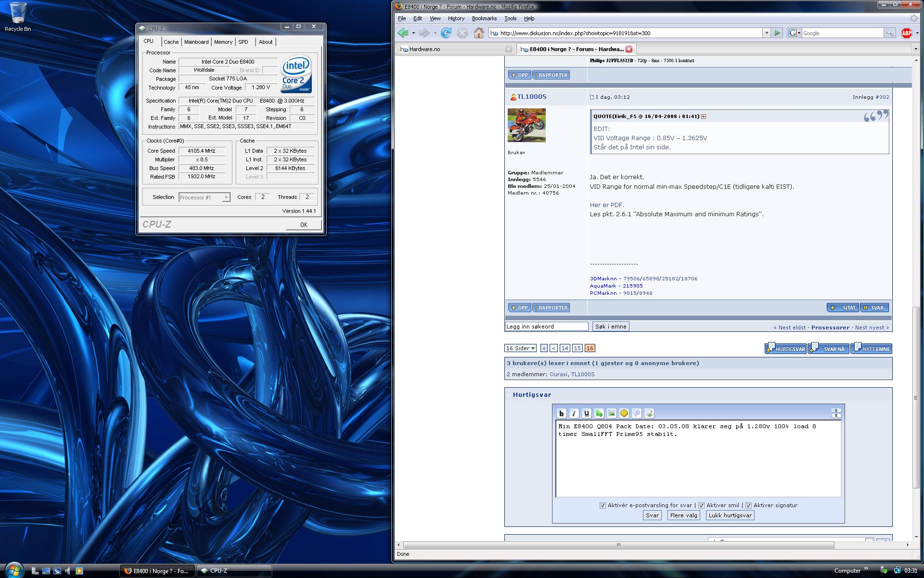Click the Flere valg button
The height and width of the screenshot is (578, 924).
coord(683,515)
